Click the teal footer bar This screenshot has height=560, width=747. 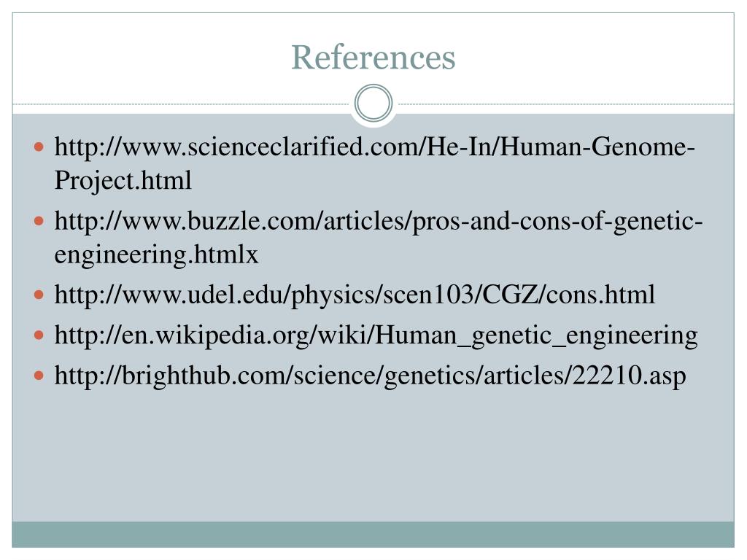tap(373, 534)
